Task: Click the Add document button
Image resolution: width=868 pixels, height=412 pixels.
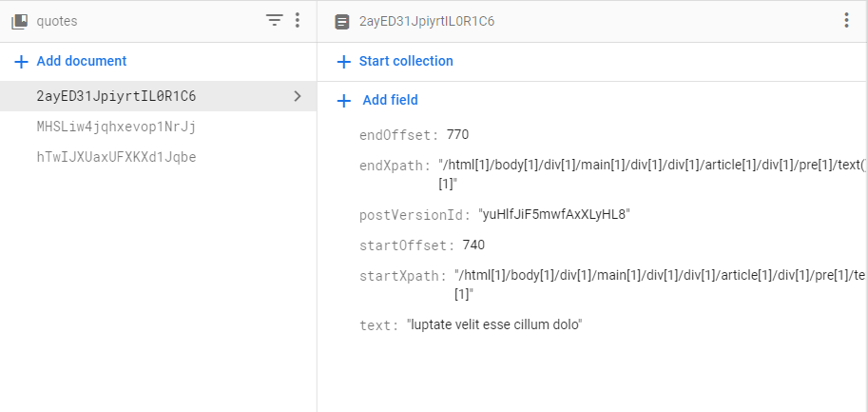Action: coord(71,61)
